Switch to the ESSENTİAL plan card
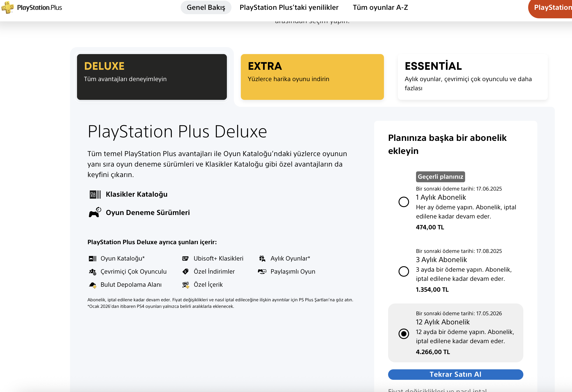The image size is (572, 392). pos(473,77)
